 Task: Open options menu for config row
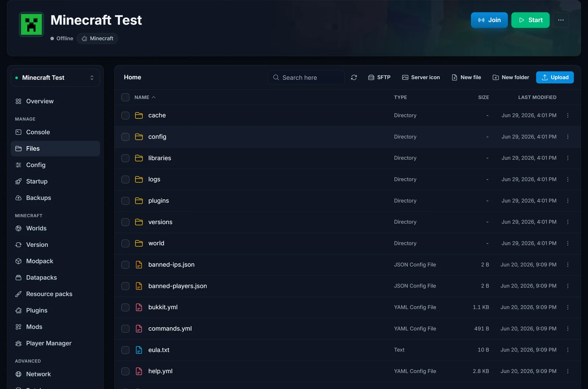coord(568,137)
